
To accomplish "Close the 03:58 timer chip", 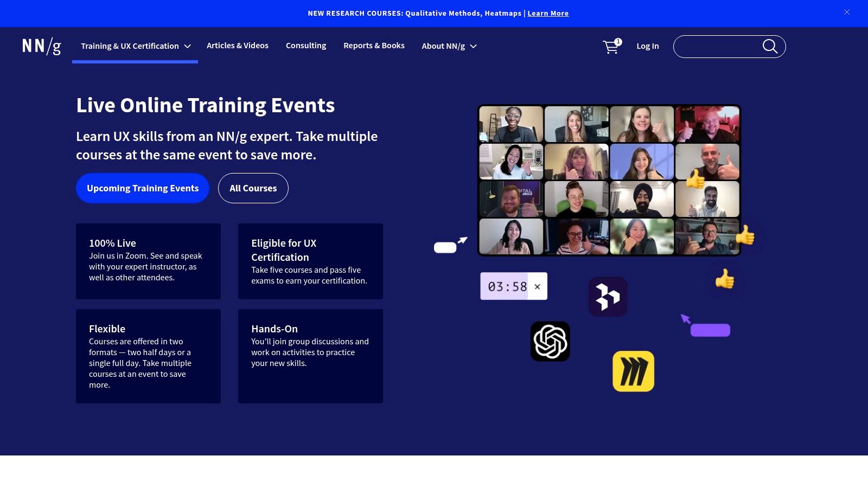I will 537,286.
